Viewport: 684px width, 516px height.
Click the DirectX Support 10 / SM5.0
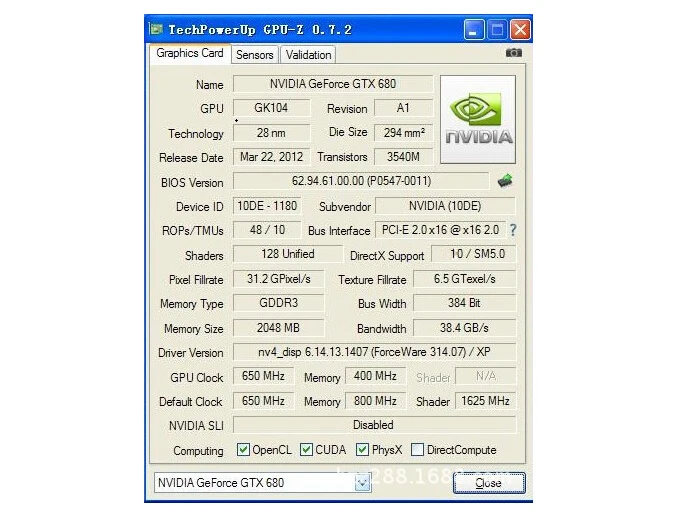[473, 254]
